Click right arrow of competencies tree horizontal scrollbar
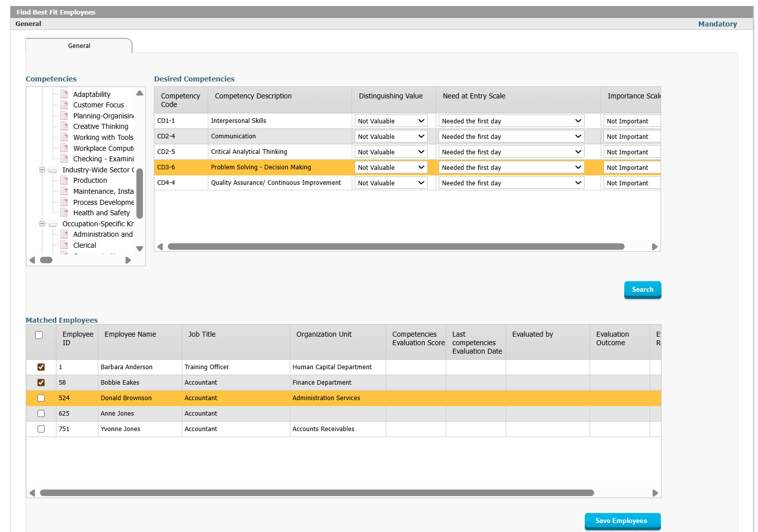This screenshot has width=758, height=532. click(128, 260)
